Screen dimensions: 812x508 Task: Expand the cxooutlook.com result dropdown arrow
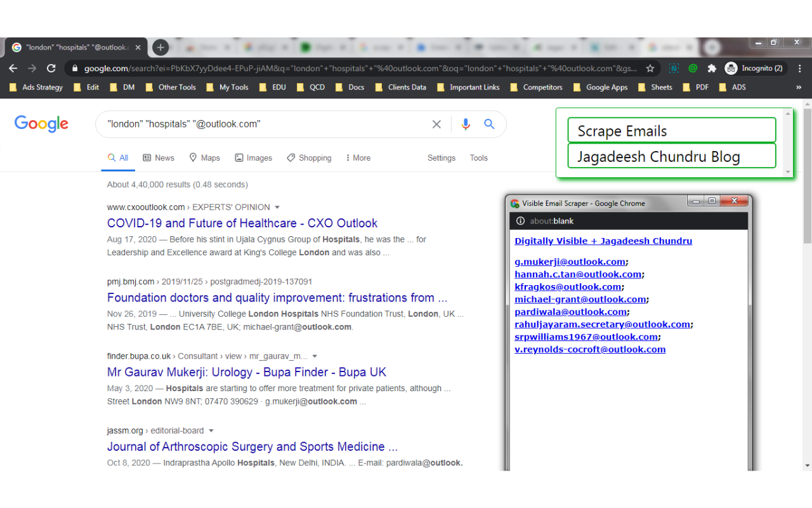point(277,207)
